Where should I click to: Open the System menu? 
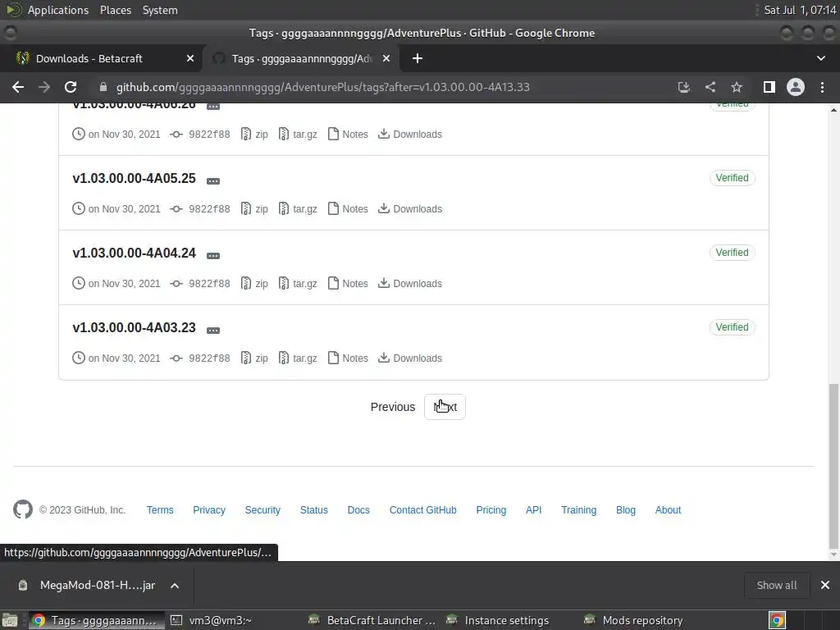[160, 10]
